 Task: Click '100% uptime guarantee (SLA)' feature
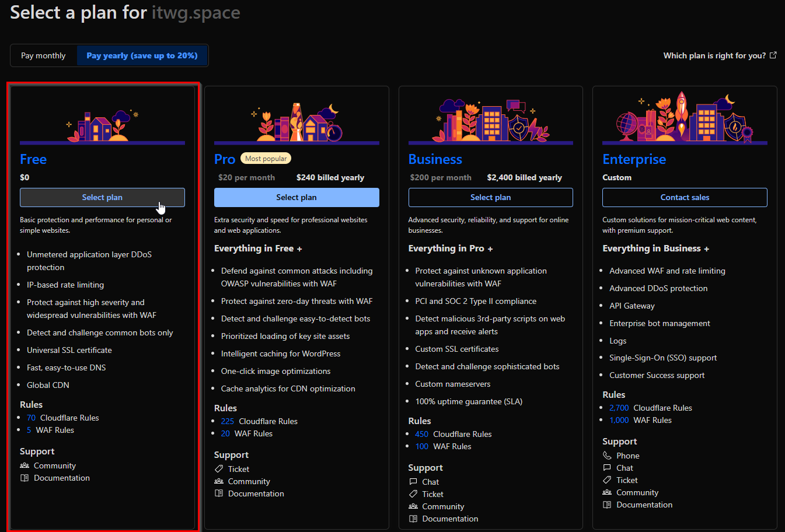pos(469,401)
